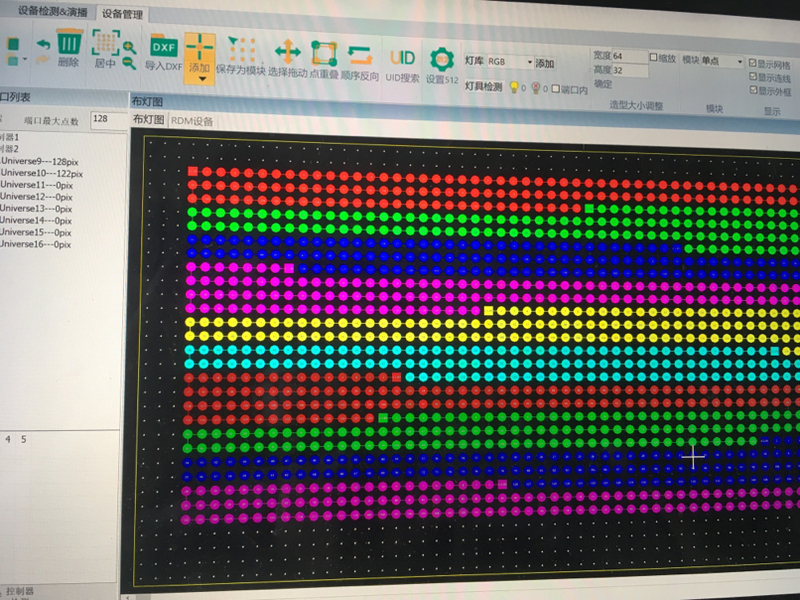The height and width of the screenshot is (600, 800).
Task: Select Universe13---0pix row
Action: coord(36,208)
